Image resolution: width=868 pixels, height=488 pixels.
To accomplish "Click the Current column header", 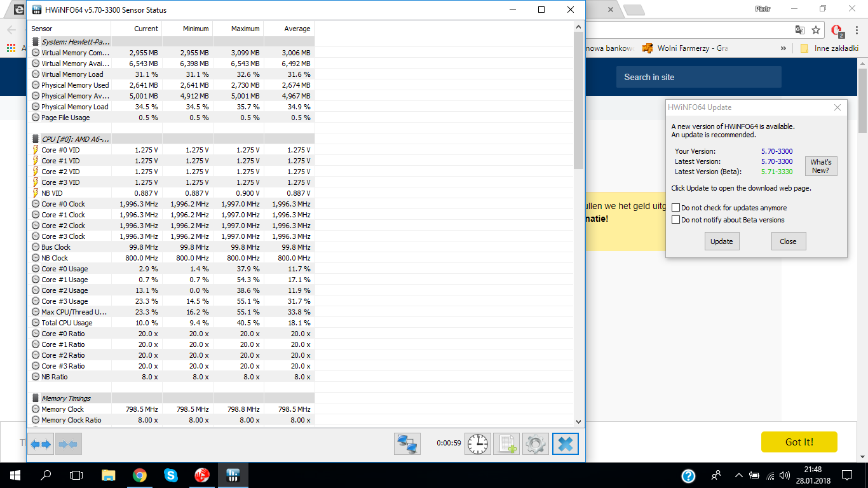I will point(137,29).
